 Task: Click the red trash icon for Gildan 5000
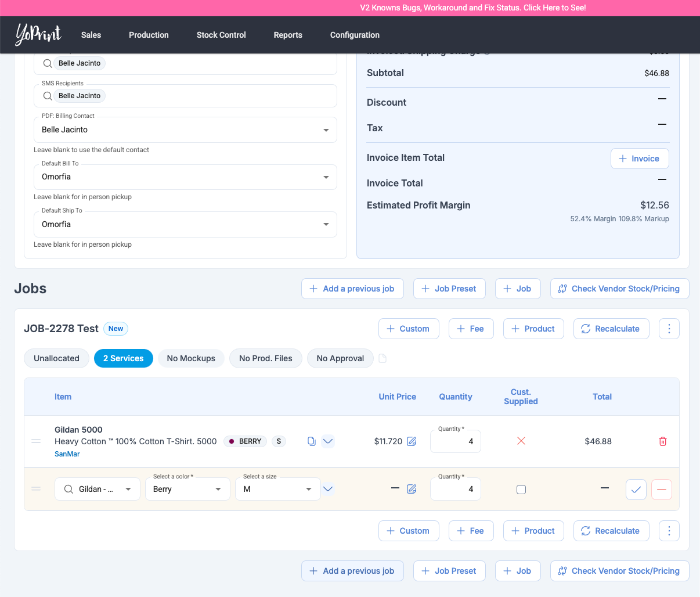click(662, 441)
